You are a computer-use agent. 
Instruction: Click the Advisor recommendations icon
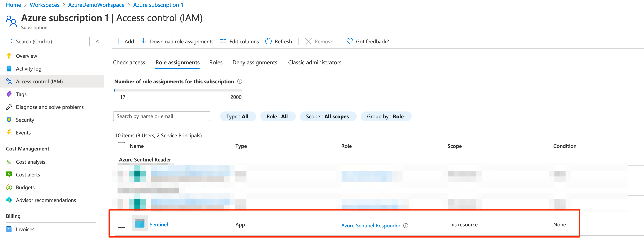point(9,200)
